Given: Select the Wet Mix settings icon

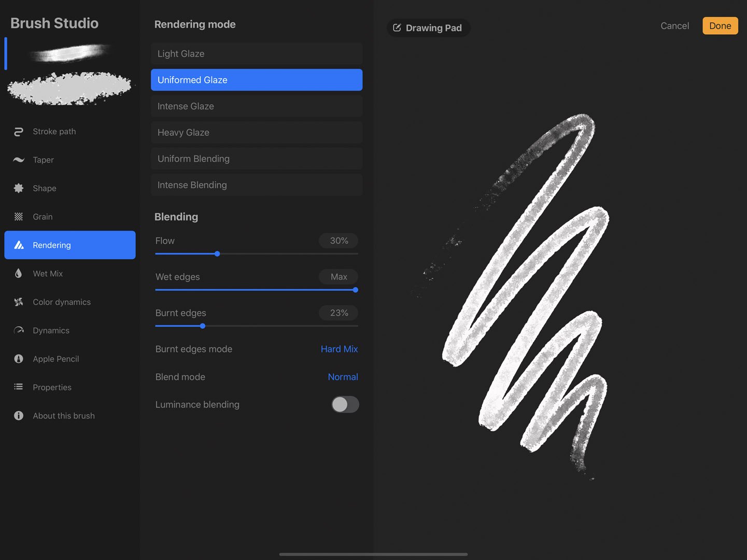Looking at the screenshot, I should click(x=18, y=273).
